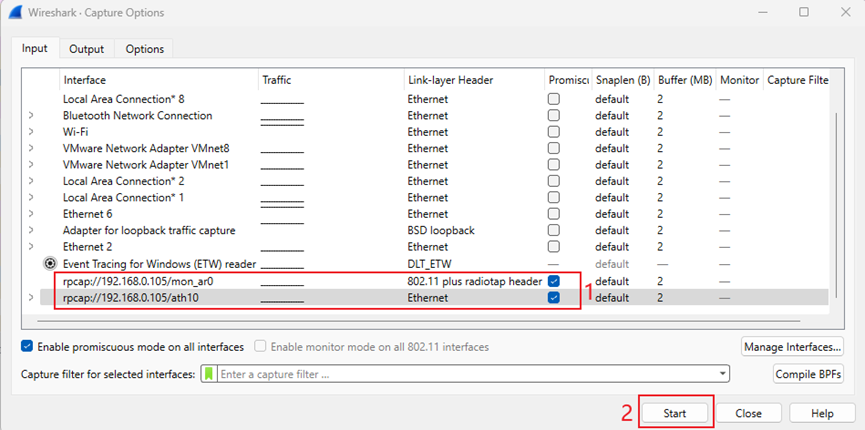Screen dimensions: 865x430
Task: Click the Compile BPFs button
Action: click(808, 374)
